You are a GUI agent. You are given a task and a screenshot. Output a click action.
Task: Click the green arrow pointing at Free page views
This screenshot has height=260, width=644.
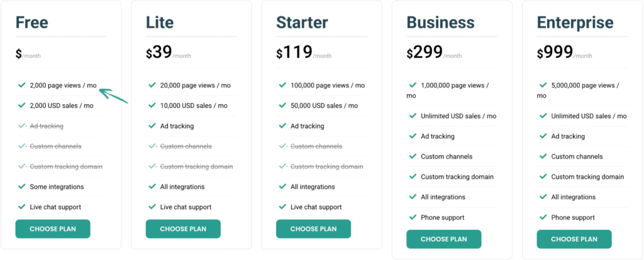pos(114,94)
